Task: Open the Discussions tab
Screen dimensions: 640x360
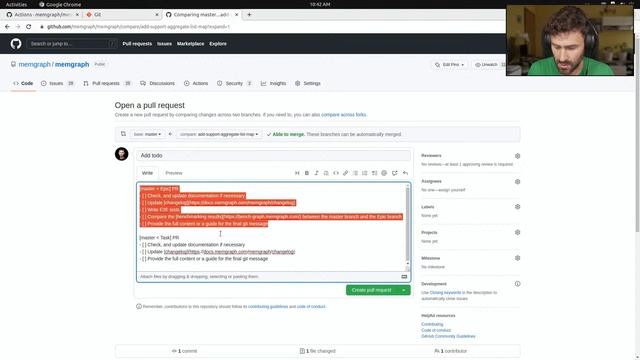Action: [158, 83]
